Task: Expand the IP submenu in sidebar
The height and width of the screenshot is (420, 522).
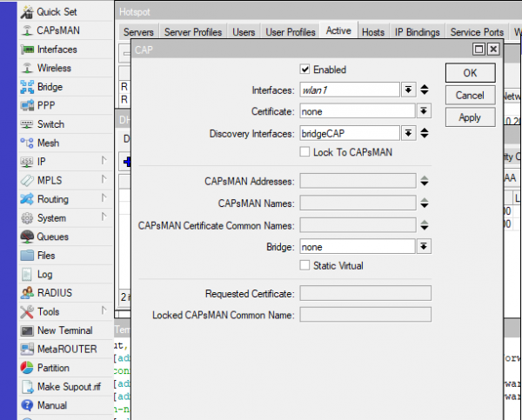Action: click(x=103, y=162)
